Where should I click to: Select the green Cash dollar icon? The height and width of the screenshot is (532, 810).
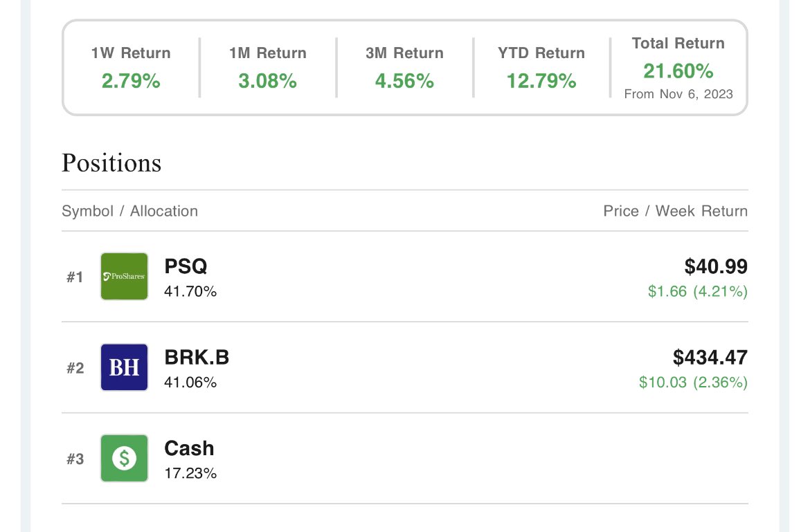pos(124,458)
